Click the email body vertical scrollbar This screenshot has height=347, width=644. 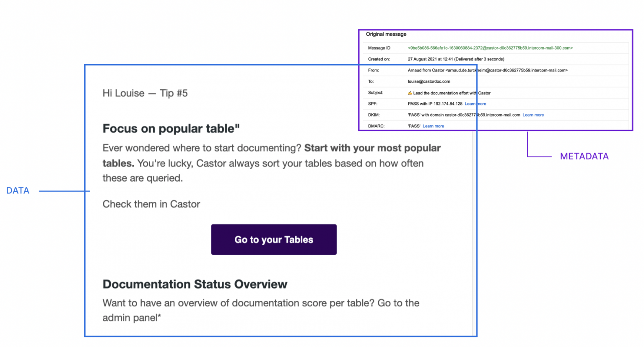coord(473,231)
